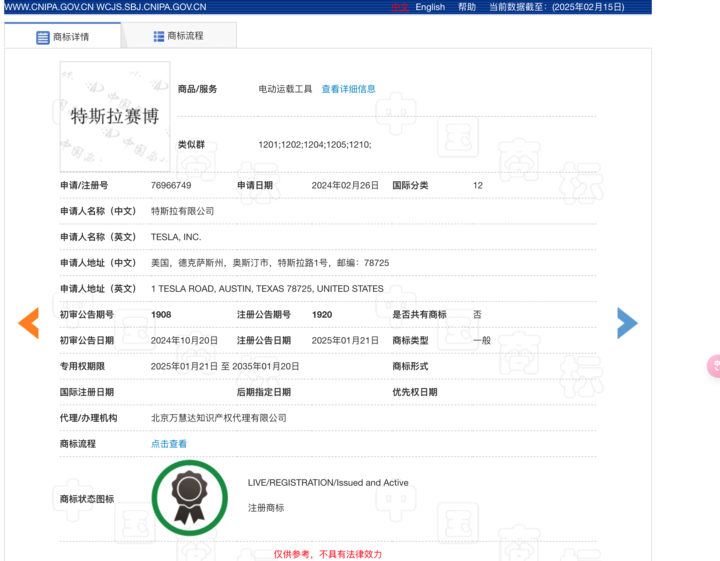Image resolution: width=720 pixels, height=561 pixels.
Task: Click the green registered trademark status badge
Action: [190, 498]
